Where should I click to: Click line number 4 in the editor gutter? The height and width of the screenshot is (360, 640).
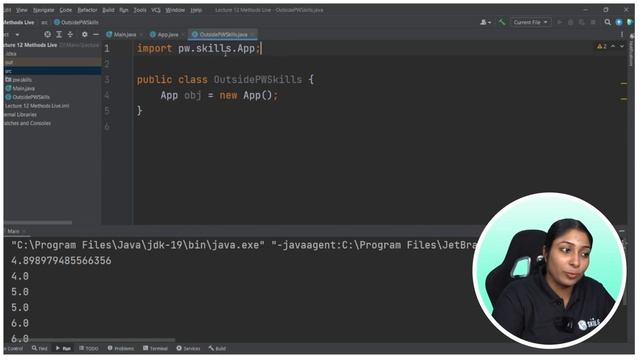click(x=107, y=96)
